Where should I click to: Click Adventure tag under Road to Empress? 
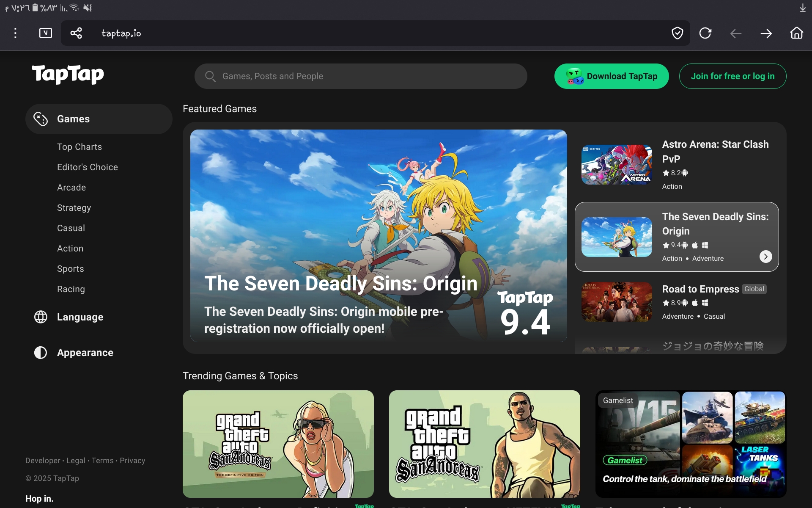click(678, 316)
